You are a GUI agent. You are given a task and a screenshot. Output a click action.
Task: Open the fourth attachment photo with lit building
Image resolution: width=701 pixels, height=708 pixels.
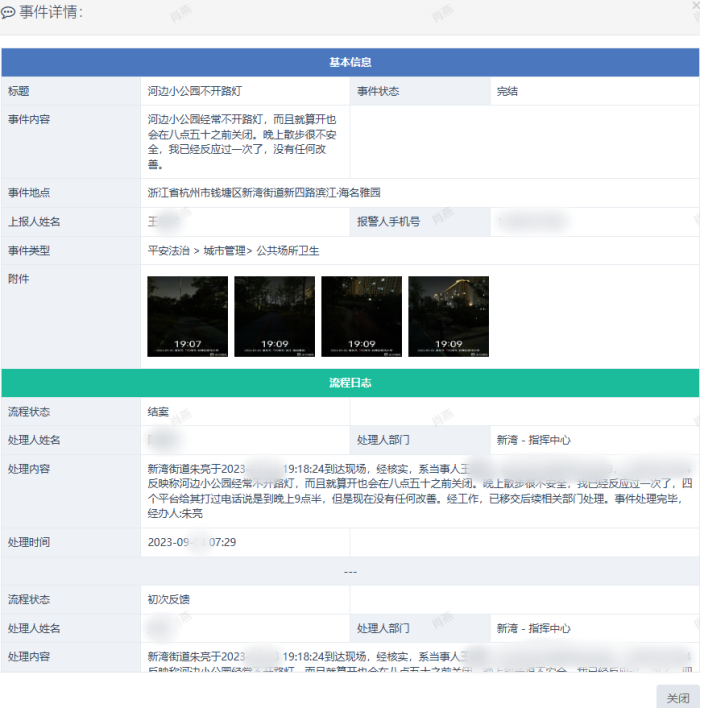click(x=448, y=317)
